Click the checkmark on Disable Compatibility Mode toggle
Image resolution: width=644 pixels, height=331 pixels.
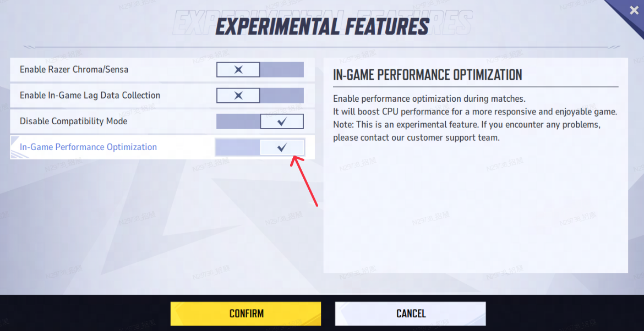[x=282, y=122]
